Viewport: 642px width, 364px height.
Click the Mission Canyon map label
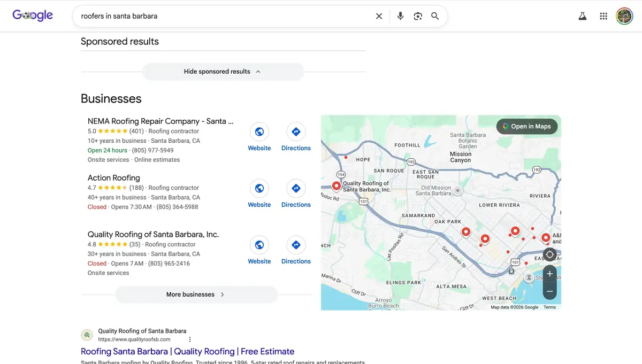click(x=461, y=157)
